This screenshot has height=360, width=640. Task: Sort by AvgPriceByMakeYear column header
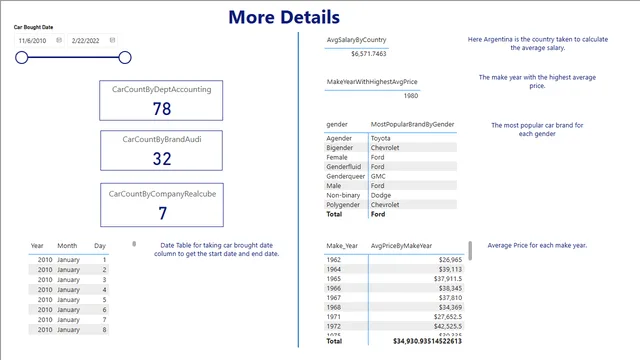point(401,246)
